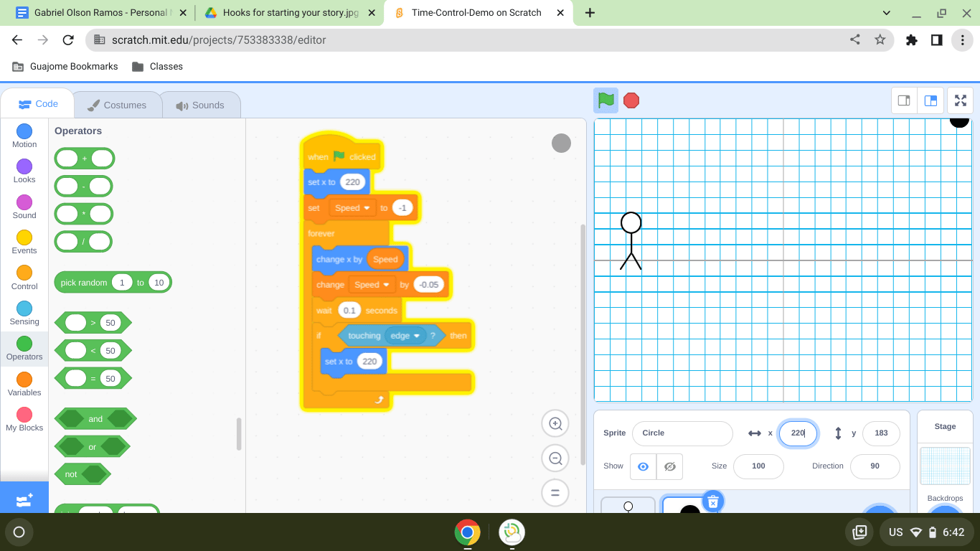The height and width of the screenshot is (551, 980).
Task: Reset workspace zoom with the equals icon
Action: pyautogui.click(x=555, y=493)
